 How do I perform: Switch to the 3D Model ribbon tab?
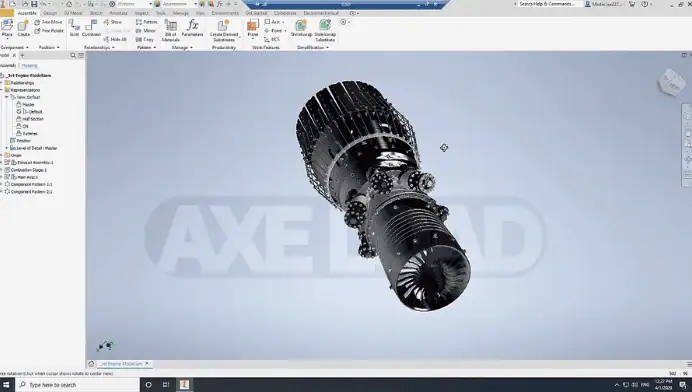pos(73,13)
